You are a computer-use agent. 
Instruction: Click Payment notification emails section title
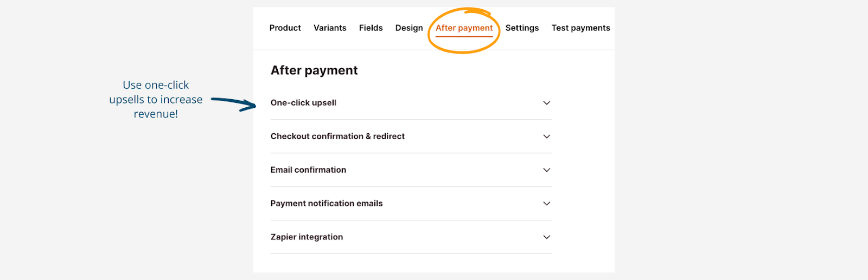(x=327, y=204)
